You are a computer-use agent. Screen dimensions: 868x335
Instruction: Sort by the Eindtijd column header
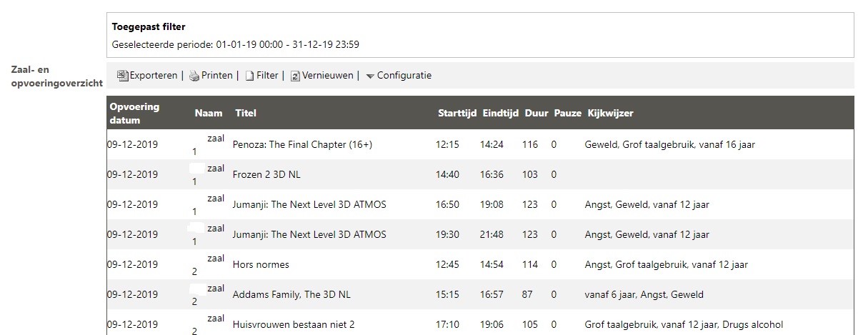[501, 113]
